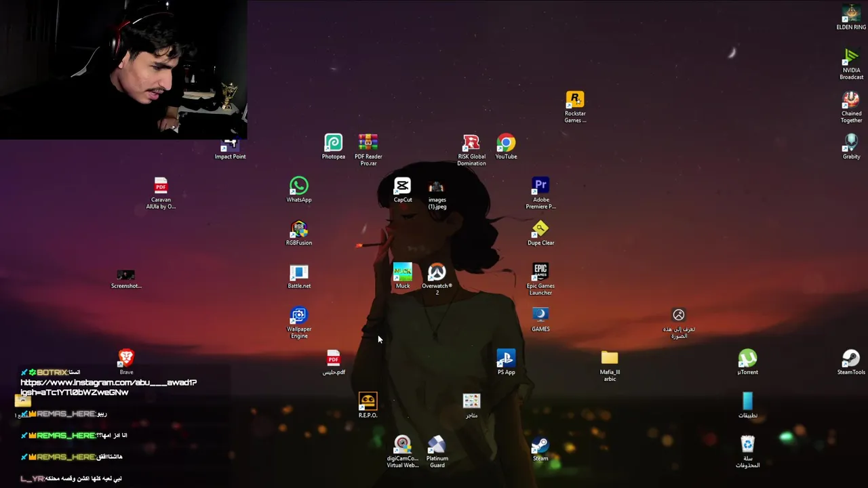Launch the R.E.P.O. game icon

click(x=368, y=405)
